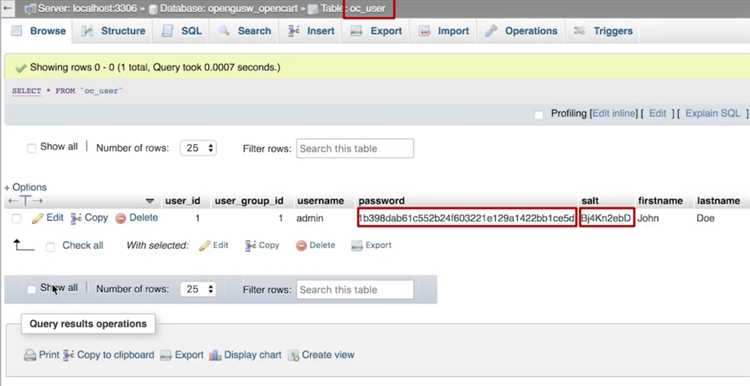The height and width of the screenshot is (386, 750).
Task: Click the Print icon in query results operations
Action: tap(30, 355)
